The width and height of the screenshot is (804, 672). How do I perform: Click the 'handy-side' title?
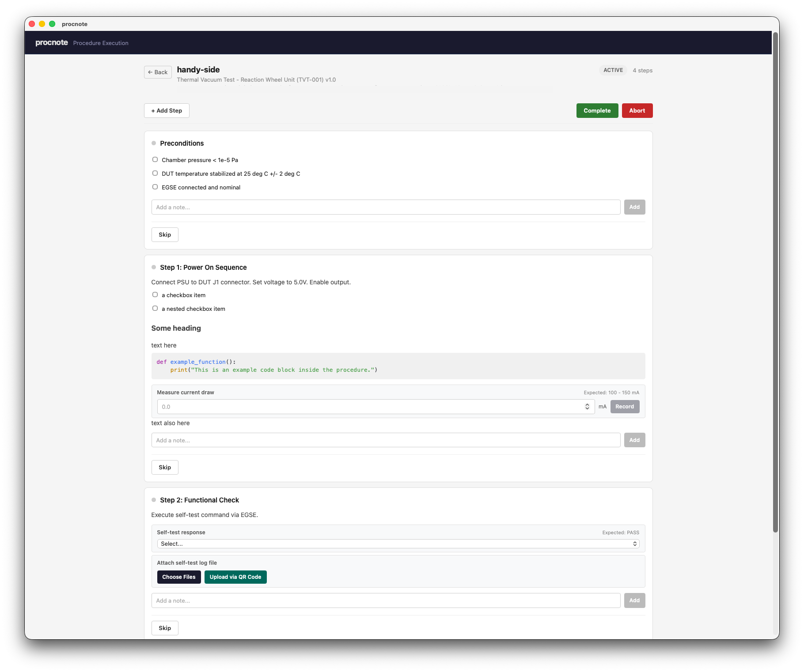pos(198,69)
